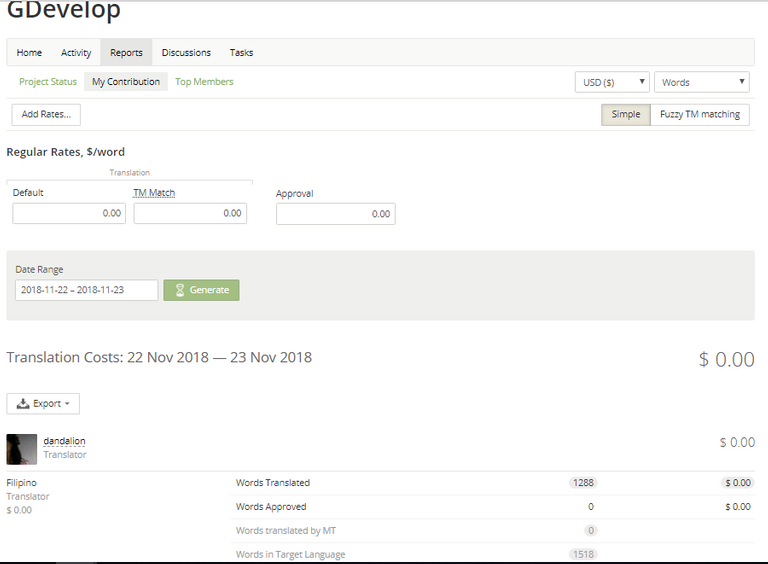Click the Add Rates... button

(46, 114)
